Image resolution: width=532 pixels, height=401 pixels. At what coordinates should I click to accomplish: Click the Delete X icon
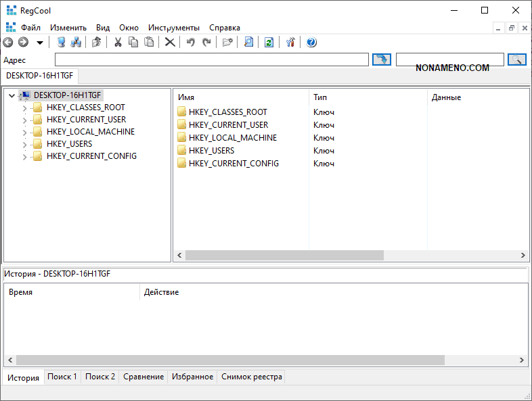tap(170, 42)
